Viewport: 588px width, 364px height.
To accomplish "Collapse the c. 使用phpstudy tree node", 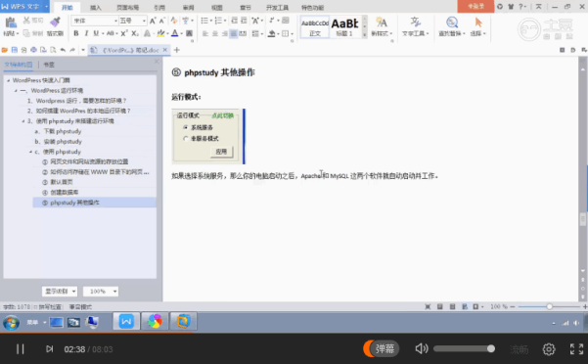I will [30, 152].
